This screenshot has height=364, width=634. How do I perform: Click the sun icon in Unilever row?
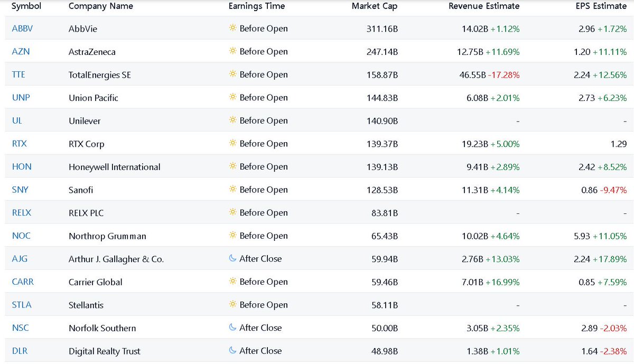232,120
